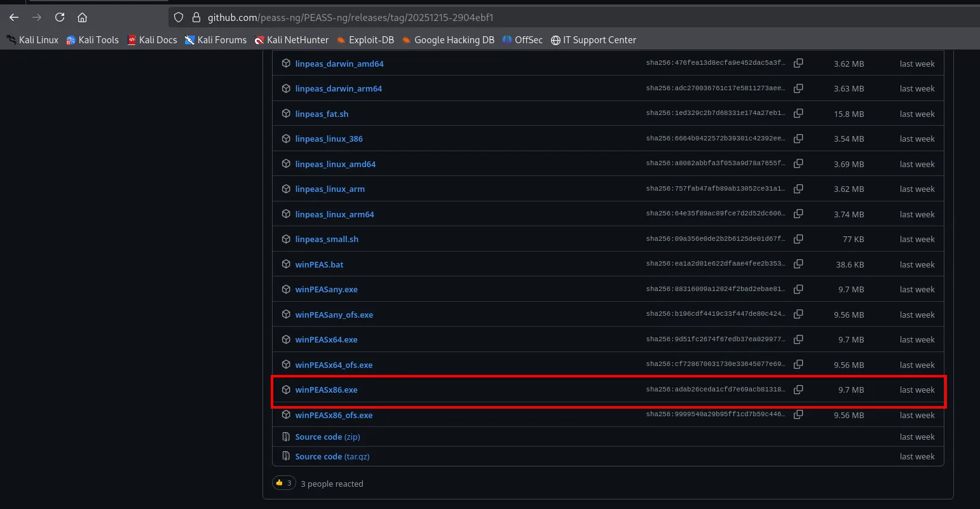
Task: Open the browser home page
Action: click(83, 17)
